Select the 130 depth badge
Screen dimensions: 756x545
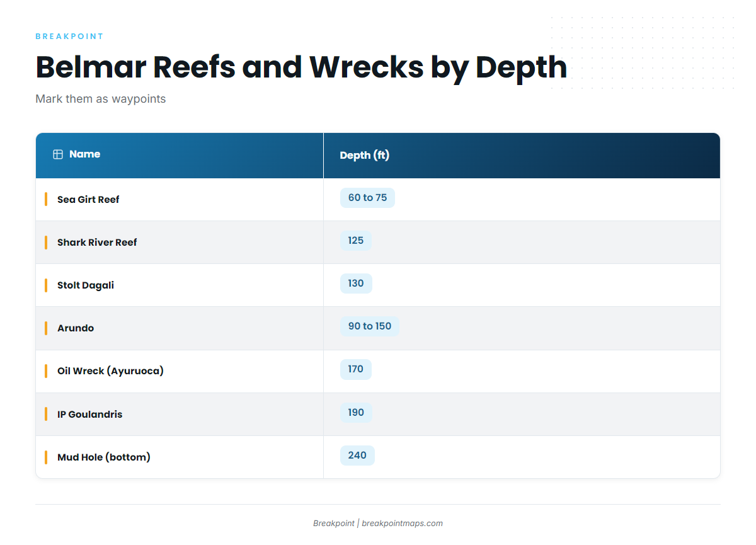coord(356,284)
